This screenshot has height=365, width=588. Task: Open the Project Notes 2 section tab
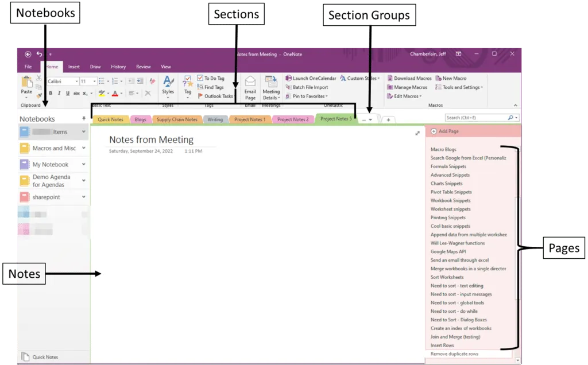pos(293,119)
